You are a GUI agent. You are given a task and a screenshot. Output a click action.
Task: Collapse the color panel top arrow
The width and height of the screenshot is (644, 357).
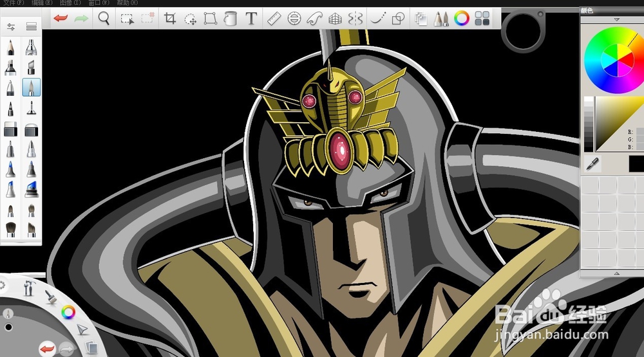coord(616,20)
